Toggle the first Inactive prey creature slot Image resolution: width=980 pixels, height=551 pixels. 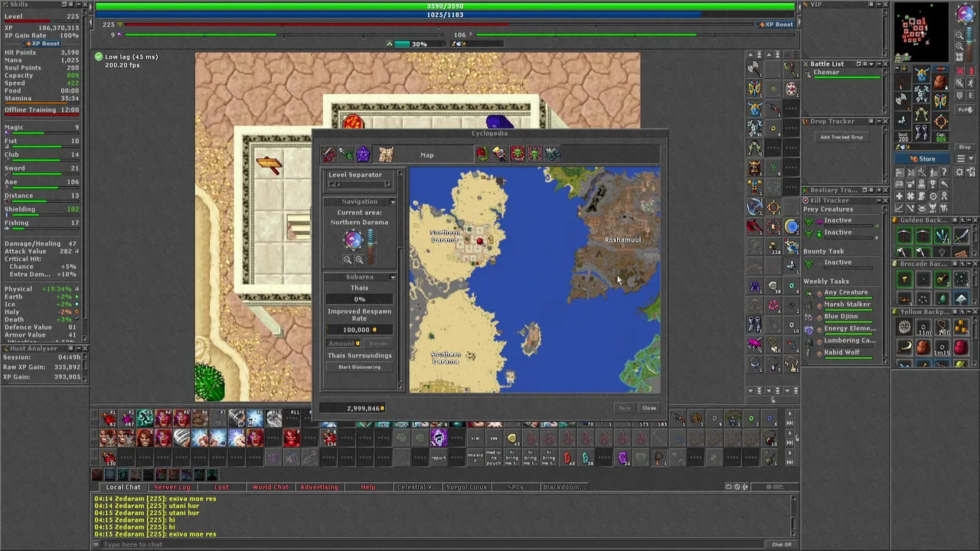[x=838, y=220]
